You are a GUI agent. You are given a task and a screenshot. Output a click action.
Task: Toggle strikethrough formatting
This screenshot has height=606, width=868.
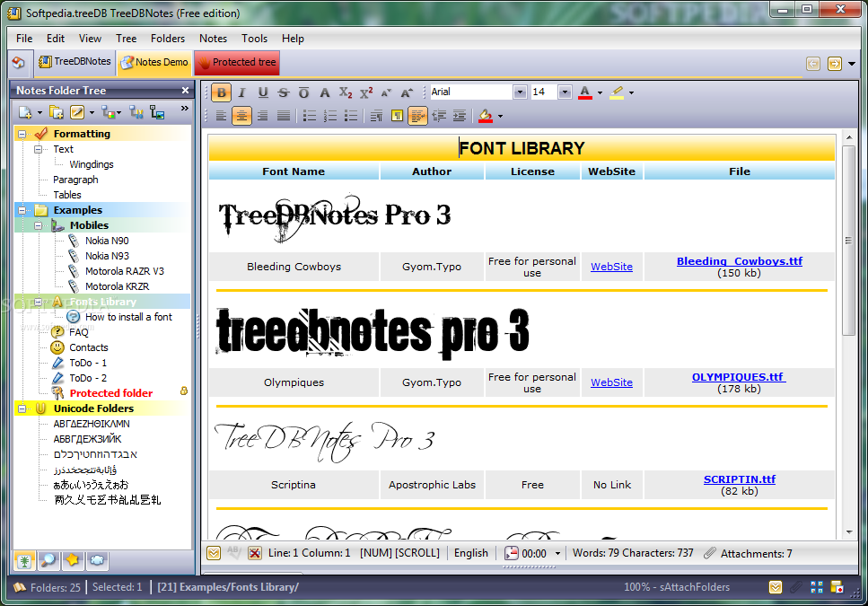(x=284, y=92)
